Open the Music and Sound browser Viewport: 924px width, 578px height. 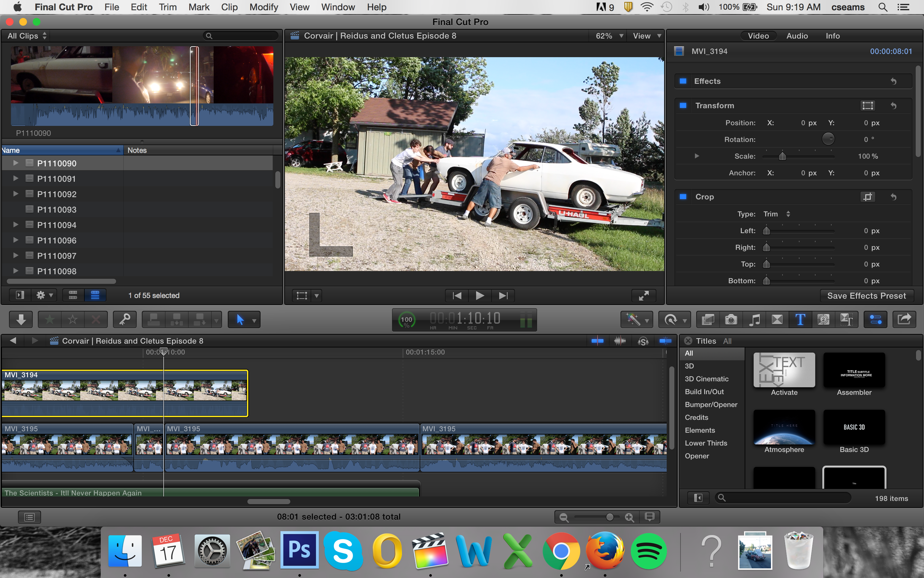click(754, 320)
